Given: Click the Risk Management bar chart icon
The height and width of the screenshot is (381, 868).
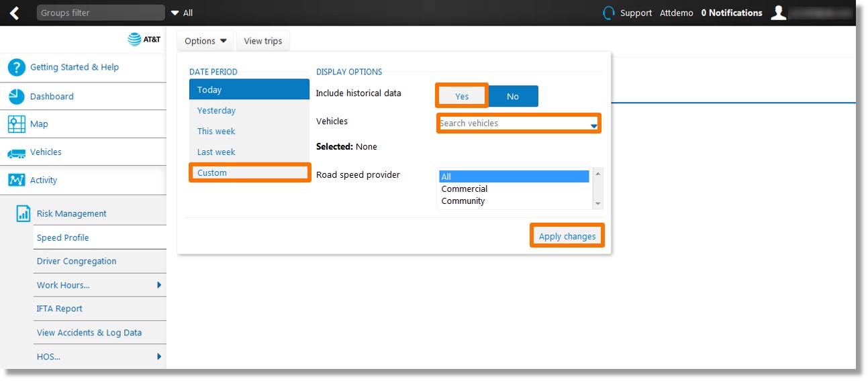Looking at the screenshot, I should [x=23, y=214].
